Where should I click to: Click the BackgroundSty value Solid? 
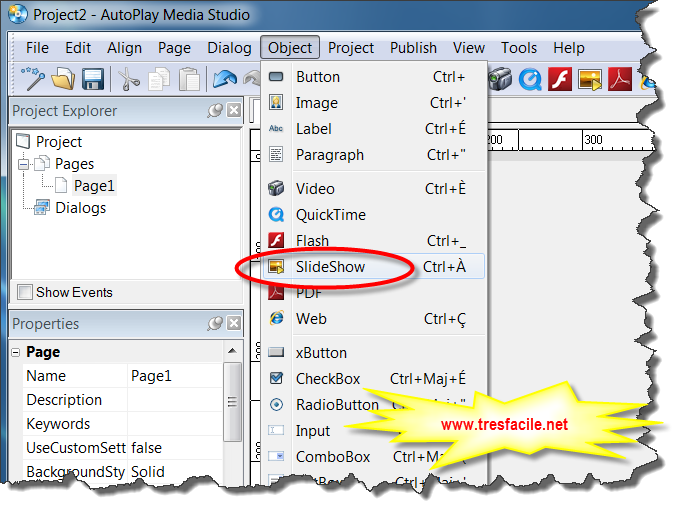(175, 471)
